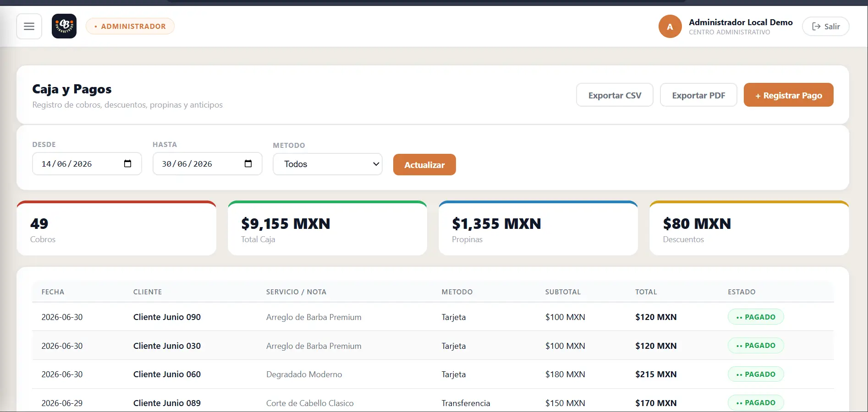Click + Registrar Pago button

tap(788, 95)
